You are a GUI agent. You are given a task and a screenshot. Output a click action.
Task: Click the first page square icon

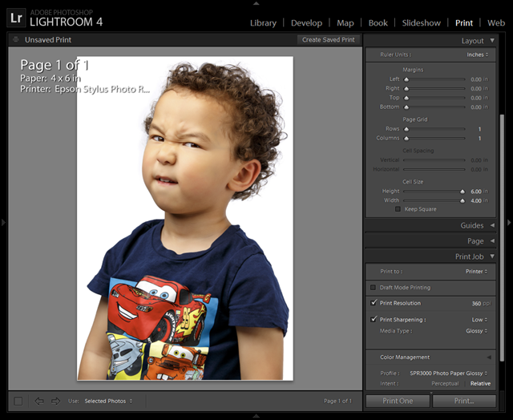(x=18, y=401)
